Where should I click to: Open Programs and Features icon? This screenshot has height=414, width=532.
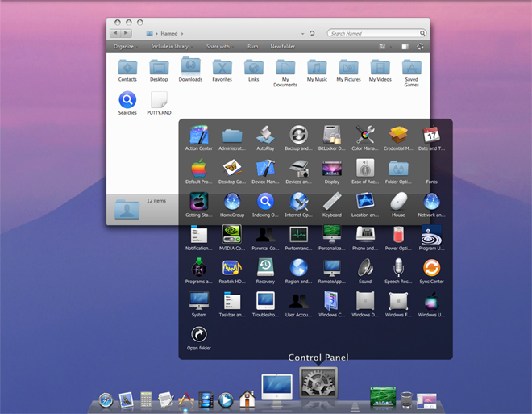click(x=199, y=267)
